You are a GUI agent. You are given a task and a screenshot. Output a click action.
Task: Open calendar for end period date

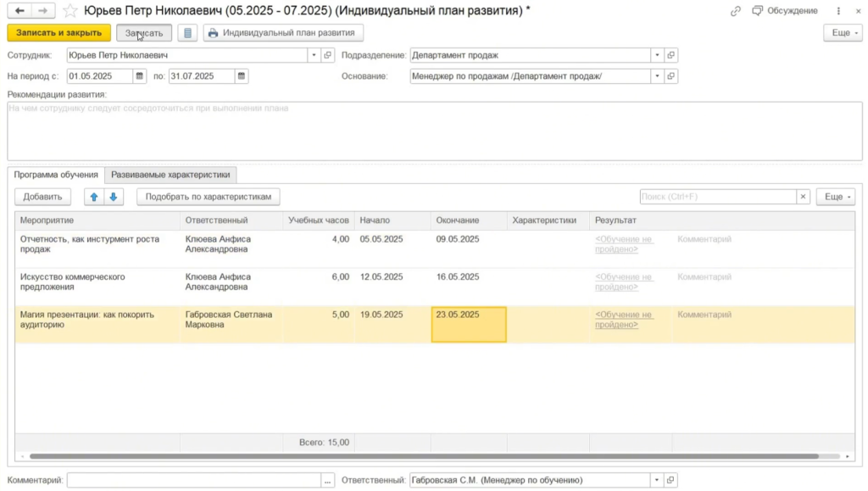[242, 76]
